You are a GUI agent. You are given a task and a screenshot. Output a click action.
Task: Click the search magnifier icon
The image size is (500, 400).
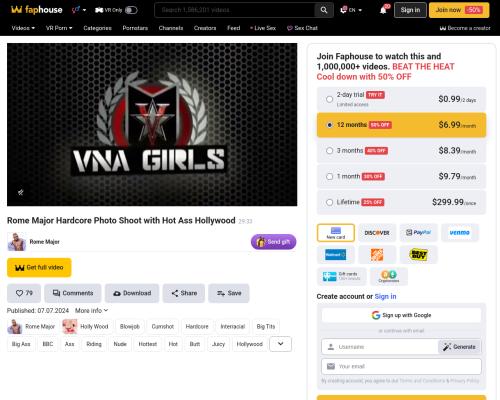tap(324, 10)
